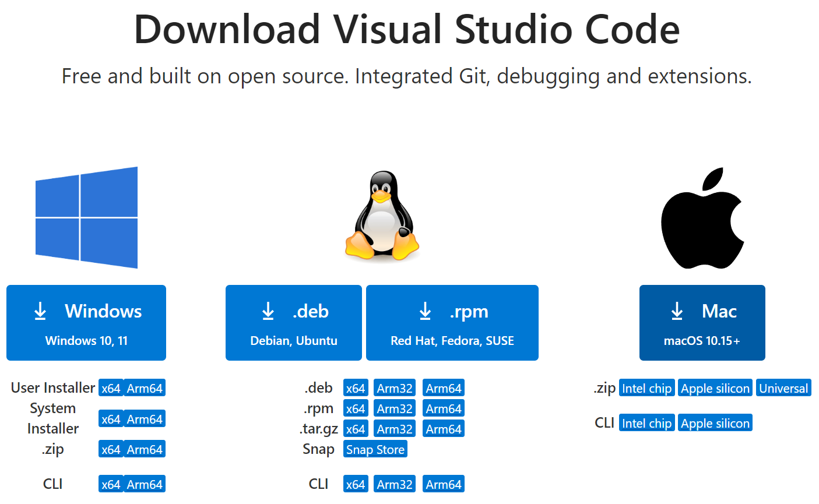Viewport: 819px width, 504px height.
Task: Download Windows .zip Arm64 build
Action: tap(145, 449)
